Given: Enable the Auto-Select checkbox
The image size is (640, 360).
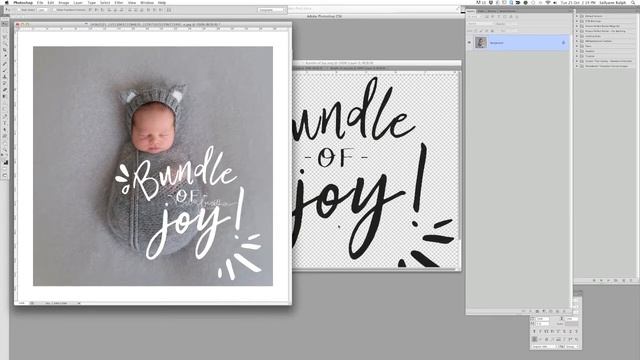Looking at the screenshot, I should tap(19, 10).
